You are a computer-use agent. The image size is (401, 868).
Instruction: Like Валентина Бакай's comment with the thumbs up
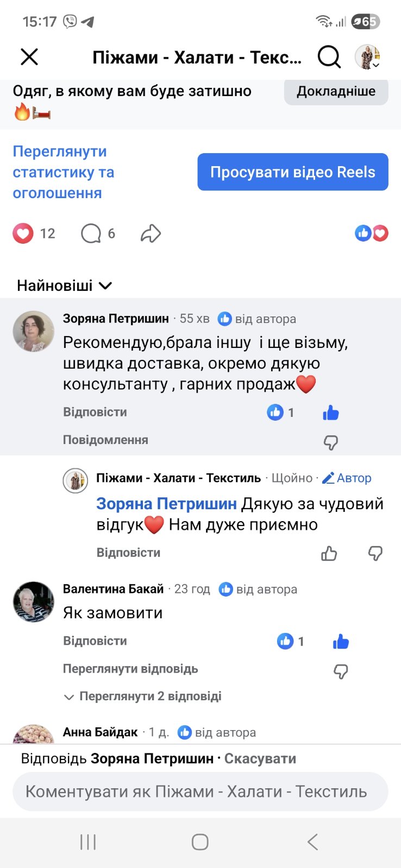coord(341,642)
